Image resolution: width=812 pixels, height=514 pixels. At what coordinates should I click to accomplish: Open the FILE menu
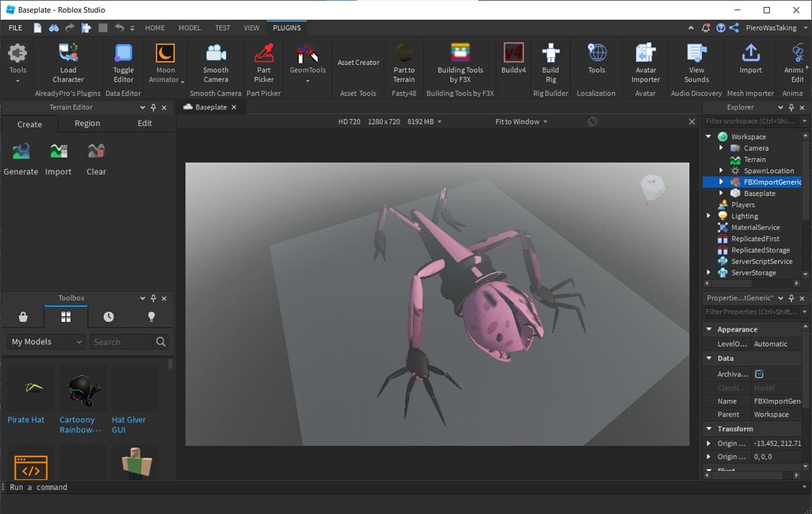coord(16,28)
